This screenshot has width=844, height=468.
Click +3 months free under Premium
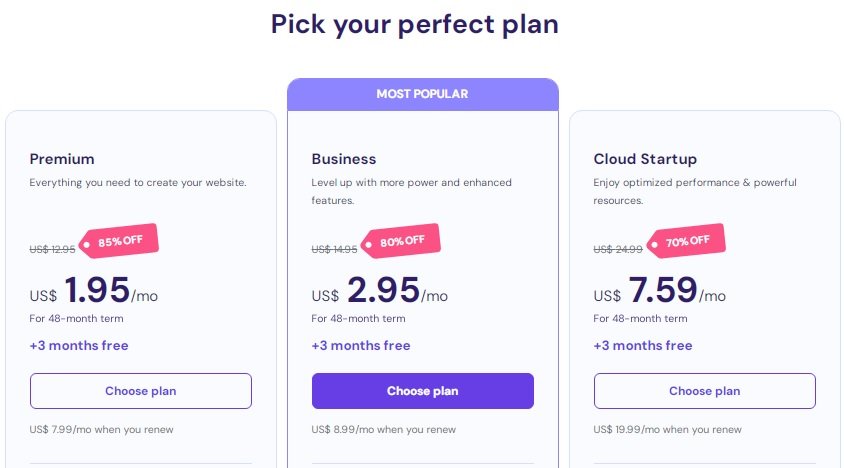[79, 346]
